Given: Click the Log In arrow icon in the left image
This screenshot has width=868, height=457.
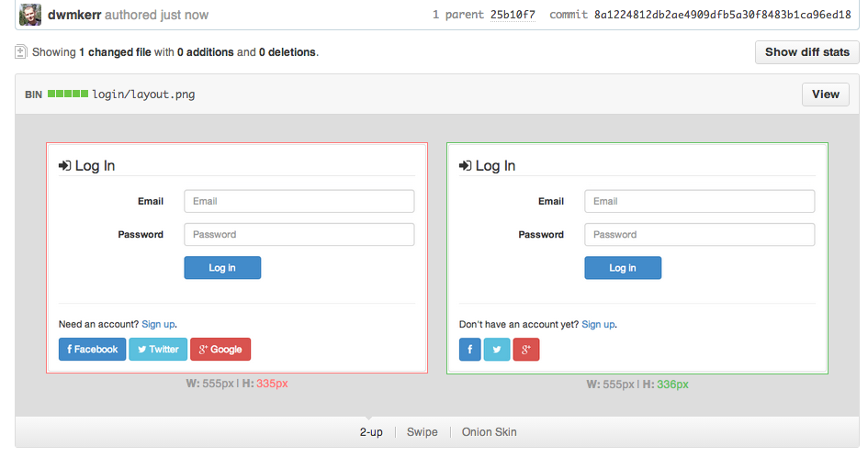Looking at the screenshot, I should click(65, 165).
